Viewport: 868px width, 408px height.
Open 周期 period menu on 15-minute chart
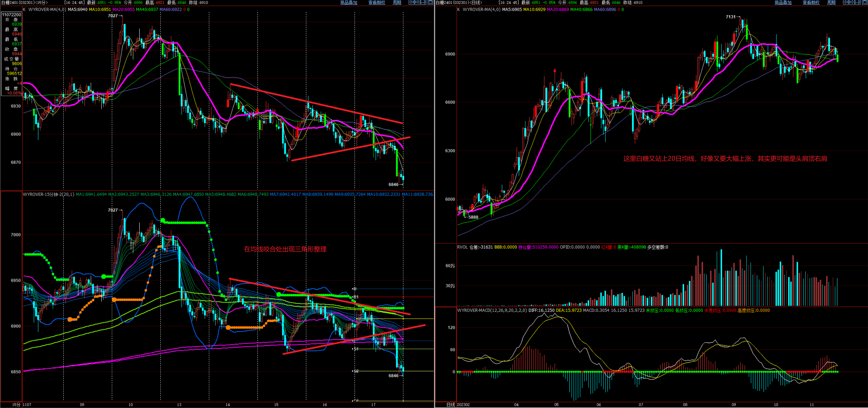coord(397,3)
